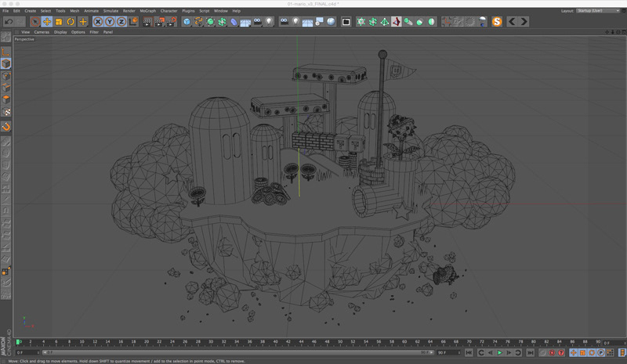Activate the Move tool in top toolbar

(47, 22)
